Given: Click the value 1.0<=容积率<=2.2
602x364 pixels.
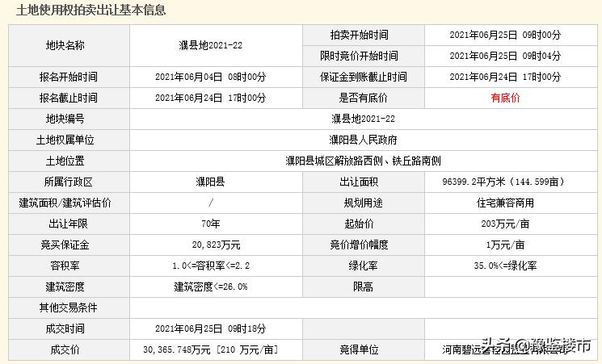Looking at the screenshot, I should 210,266.
